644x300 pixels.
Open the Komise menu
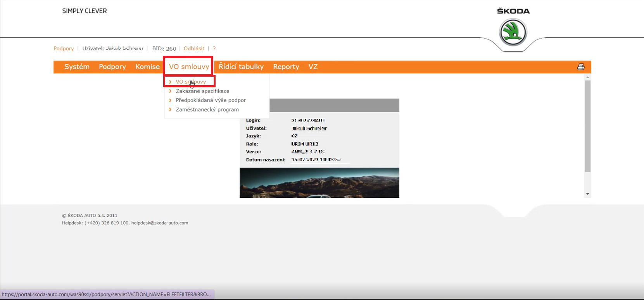(147, 67)
